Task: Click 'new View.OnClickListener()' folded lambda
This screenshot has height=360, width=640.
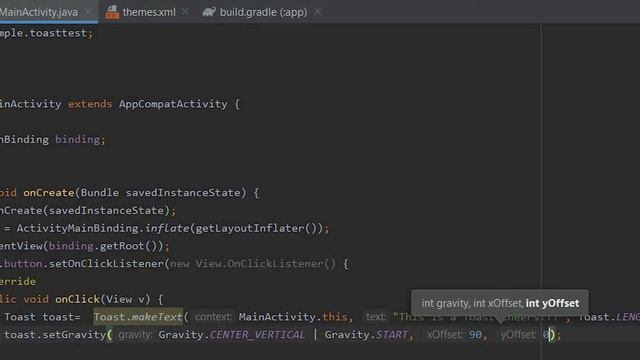Action: click(x=253, y=264)
